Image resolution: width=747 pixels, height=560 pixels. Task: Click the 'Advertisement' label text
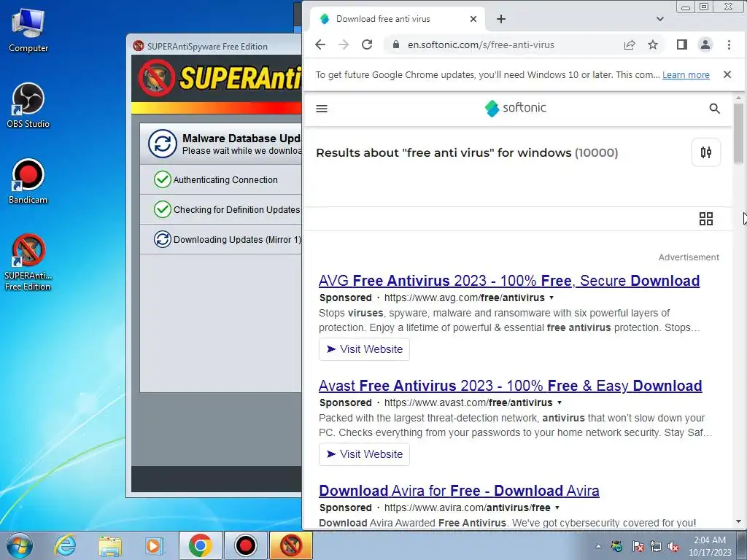[689, 257]
